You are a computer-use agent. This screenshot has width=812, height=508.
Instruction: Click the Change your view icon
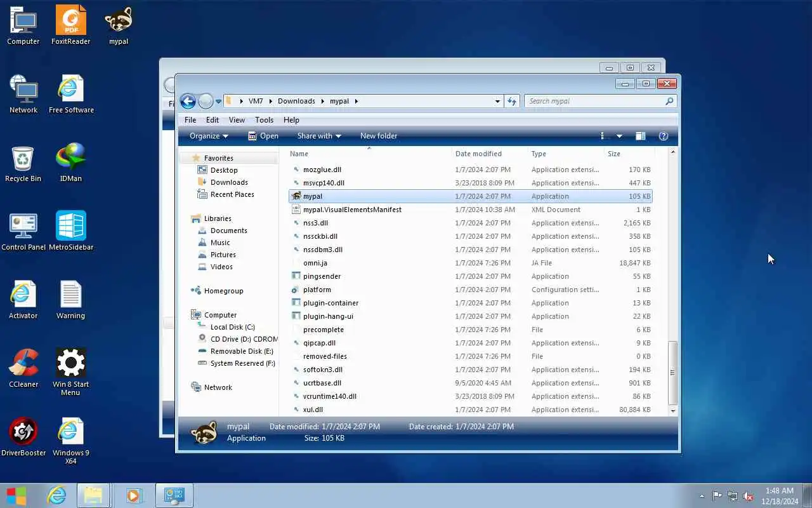[605, 136]
